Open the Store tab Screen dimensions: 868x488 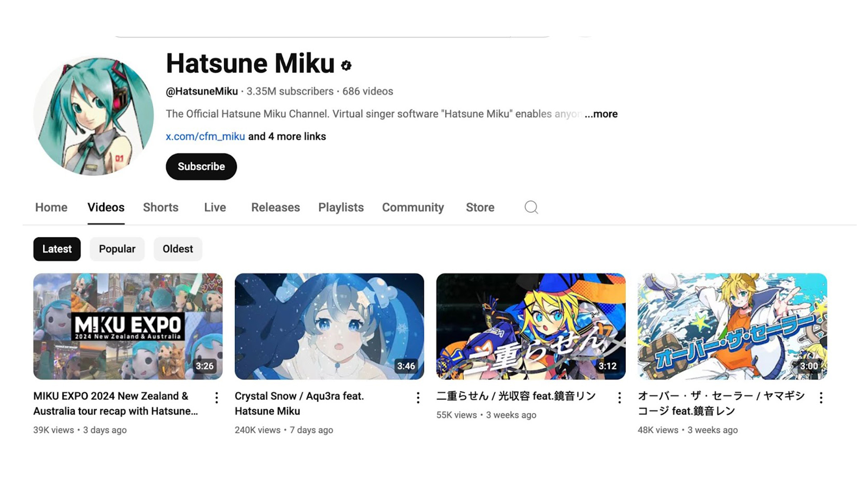[x=480, y=207]
